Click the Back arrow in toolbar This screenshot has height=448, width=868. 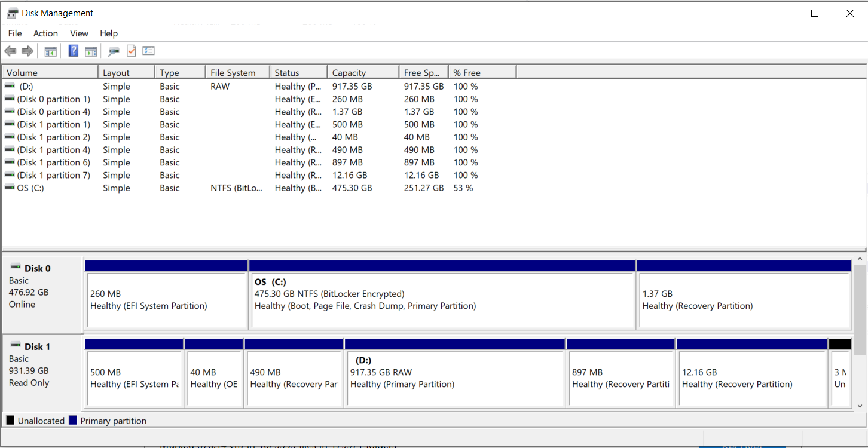[x=10, y=51]
